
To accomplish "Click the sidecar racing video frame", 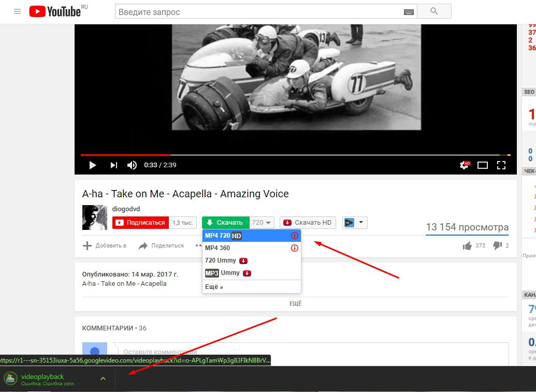I will click(x=296, y=77).
